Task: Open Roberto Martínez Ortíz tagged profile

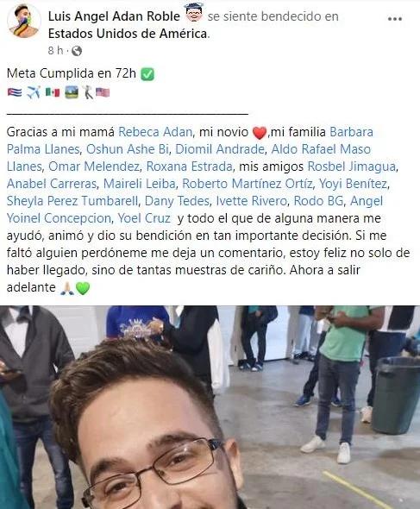Action: 248,184
